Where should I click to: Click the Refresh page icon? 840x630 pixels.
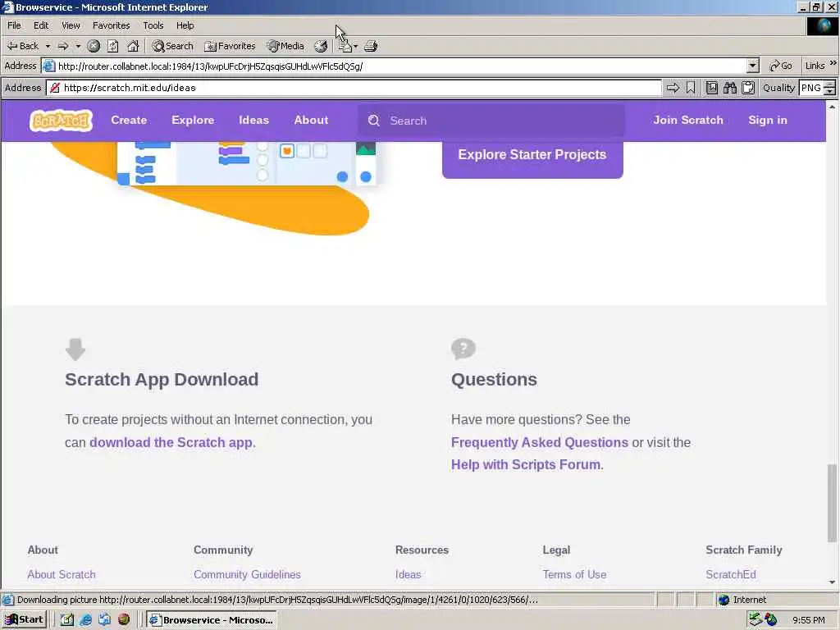(x=112, y=46)
